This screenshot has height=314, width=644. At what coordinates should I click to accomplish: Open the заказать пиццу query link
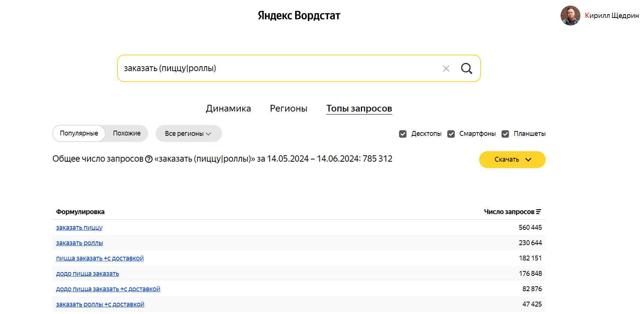79,228
